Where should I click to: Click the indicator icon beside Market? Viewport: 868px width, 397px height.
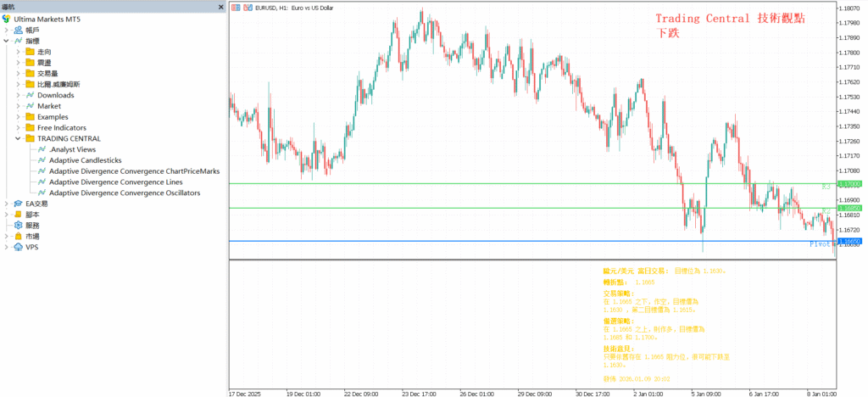coord(30,106)
